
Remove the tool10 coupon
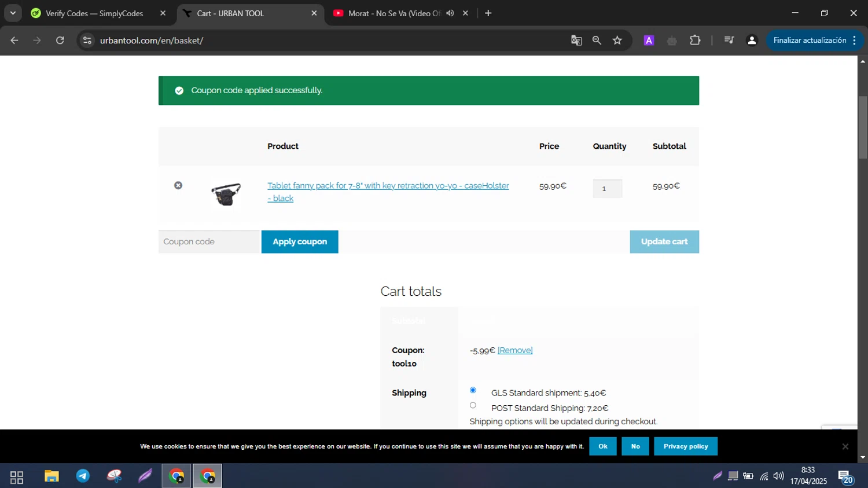[x=515, y=350]
